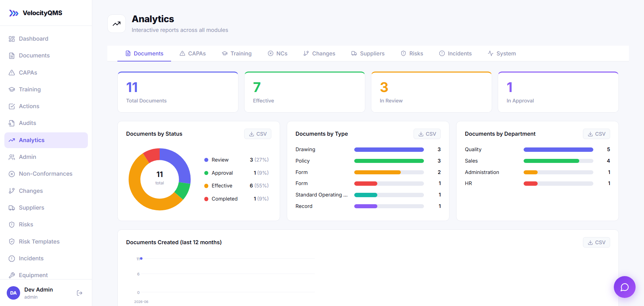Click the Total Documents card
This screenshot has width=644, height=306.
pyautogui.click(x=178, y=92)
